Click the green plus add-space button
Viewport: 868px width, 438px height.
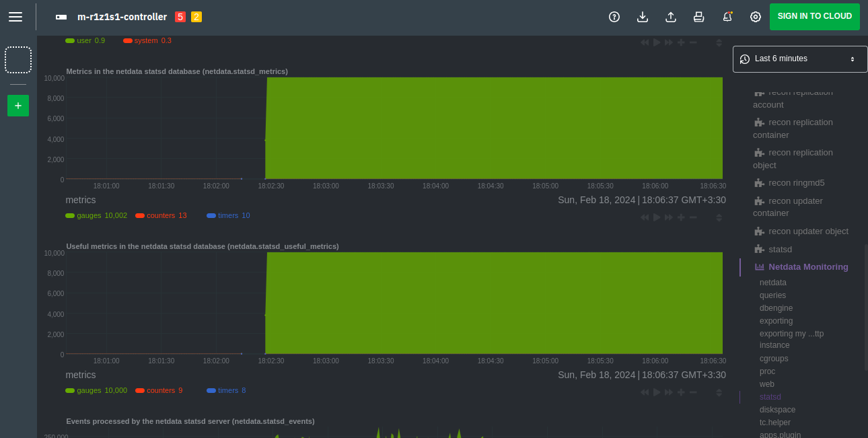point(18,106)
